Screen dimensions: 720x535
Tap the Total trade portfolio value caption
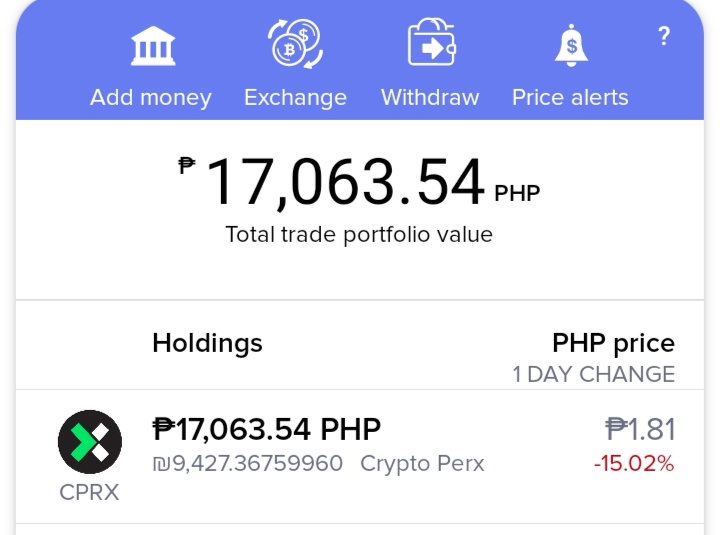[x=359, y=235]
